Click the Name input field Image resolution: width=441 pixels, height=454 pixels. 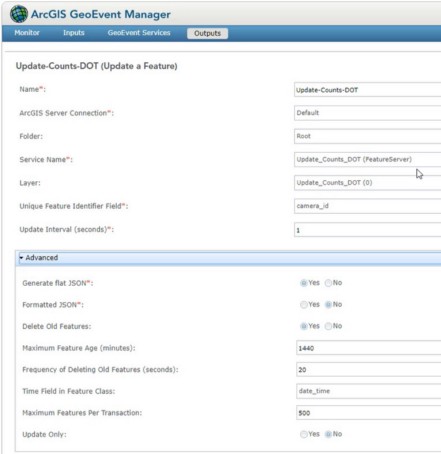click(368, 90)
